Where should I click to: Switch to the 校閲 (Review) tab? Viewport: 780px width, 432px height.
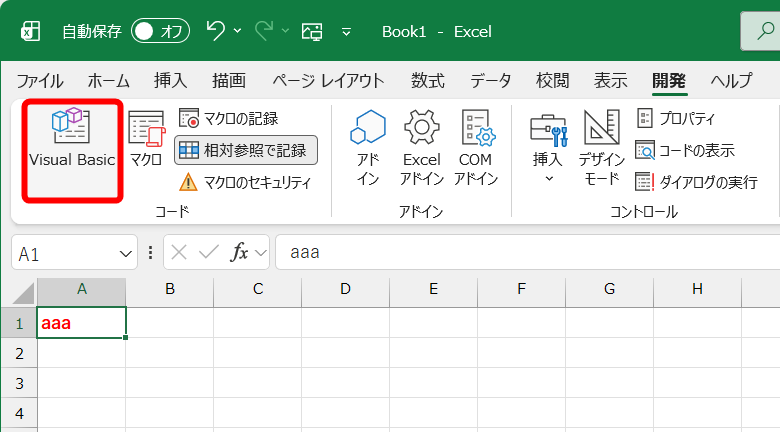[552, 81]
